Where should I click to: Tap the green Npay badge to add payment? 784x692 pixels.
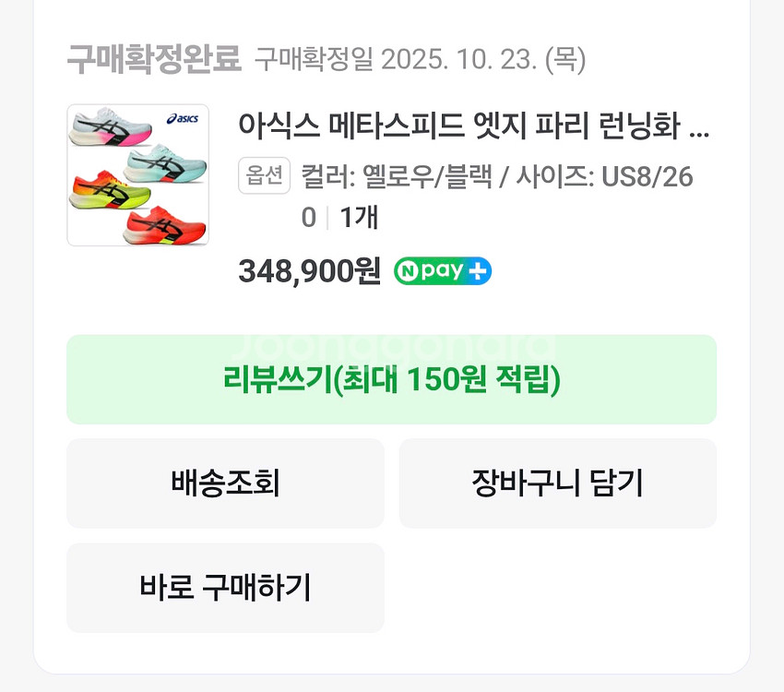pyautogui.click(x=441, y=270)
